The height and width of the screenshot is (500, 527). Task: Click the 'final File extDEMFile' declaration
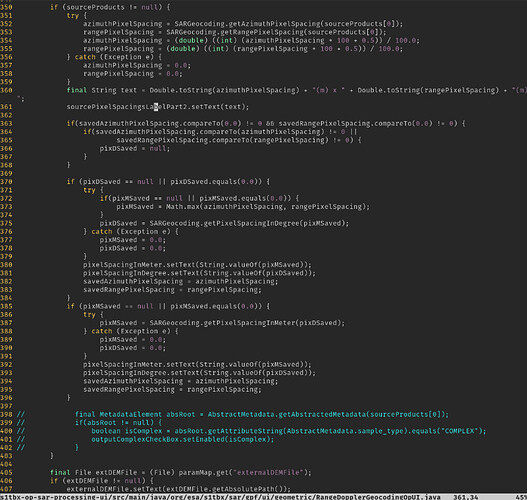pos(93,473)
